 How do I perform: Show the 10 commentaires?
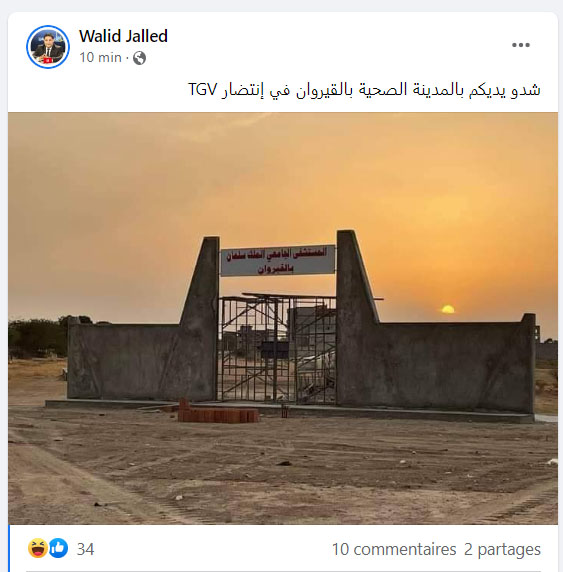pyautogui.click(x=394, y=549)
